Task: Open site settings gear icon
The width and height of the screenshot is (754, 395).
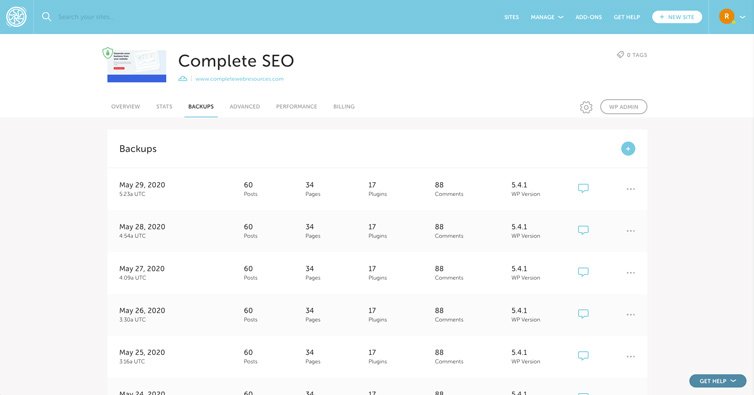Action: coord(586,107)
